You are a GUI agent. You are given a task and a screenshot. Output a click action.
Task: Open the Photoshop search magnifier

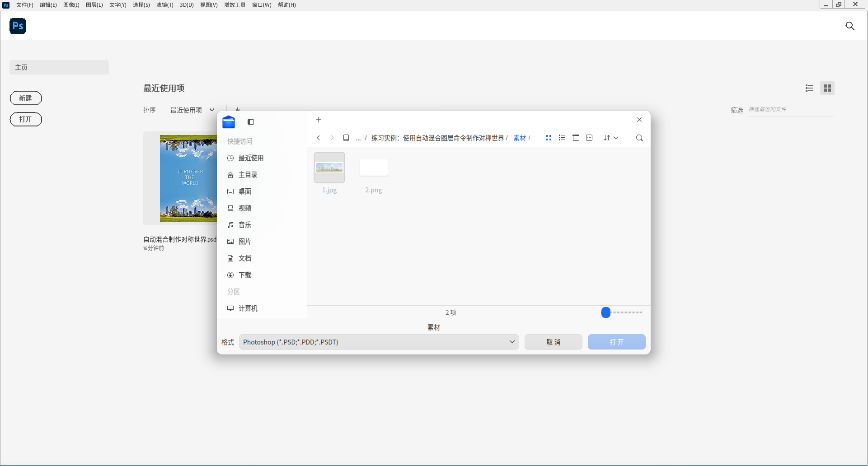(850, 26)
